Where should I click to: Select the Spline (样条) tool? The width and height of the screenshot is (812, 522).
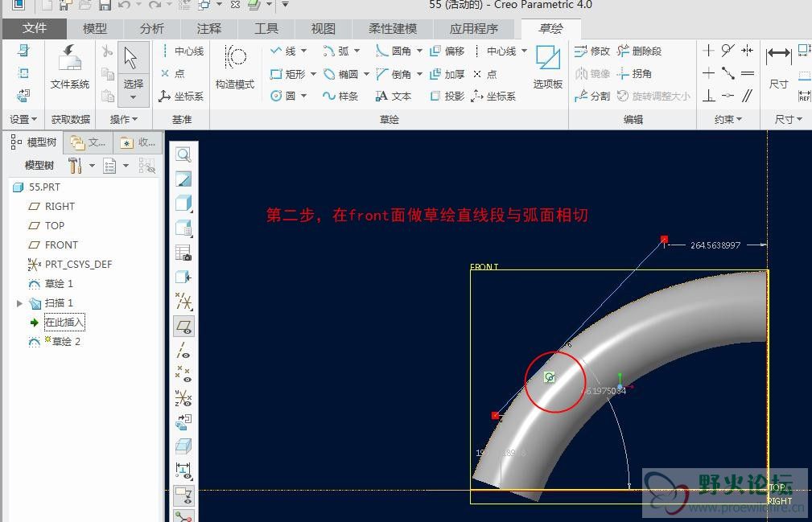(340, 96)
